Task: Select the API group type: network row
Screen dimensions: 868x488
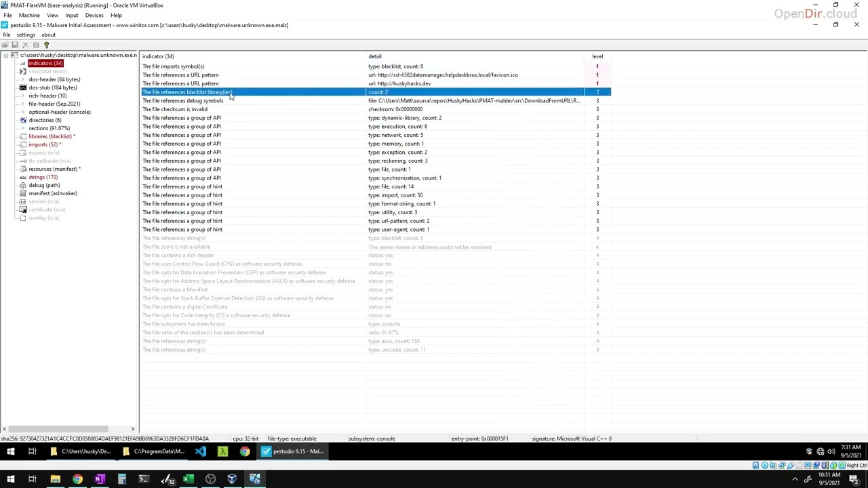Action: click(x=376, y=135)
